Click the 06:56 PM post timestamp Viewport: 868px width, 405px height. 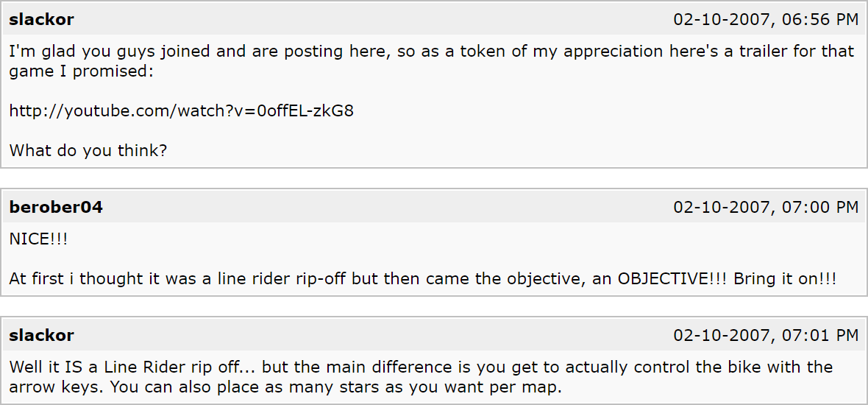pos(765,20)
